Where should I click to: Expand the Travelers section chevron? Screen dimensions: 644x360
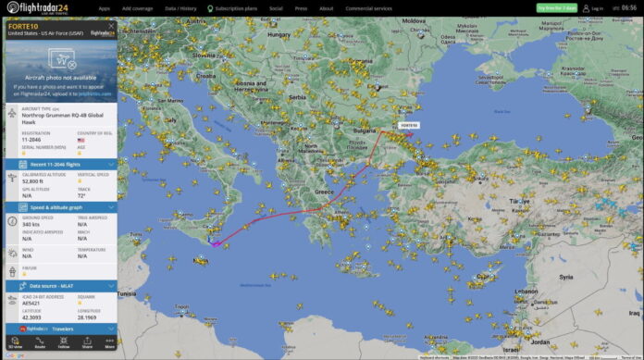[111, 329]
